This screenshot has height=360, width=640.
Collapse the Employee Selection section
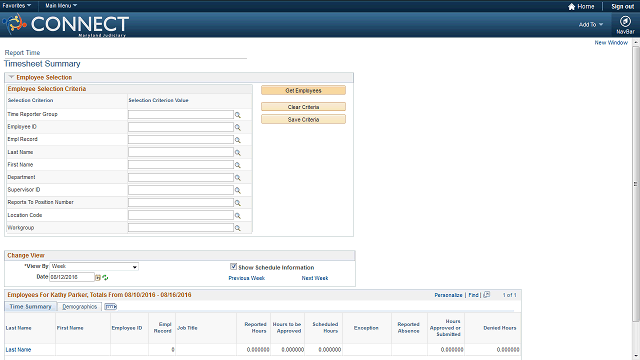tap(11, 77)
